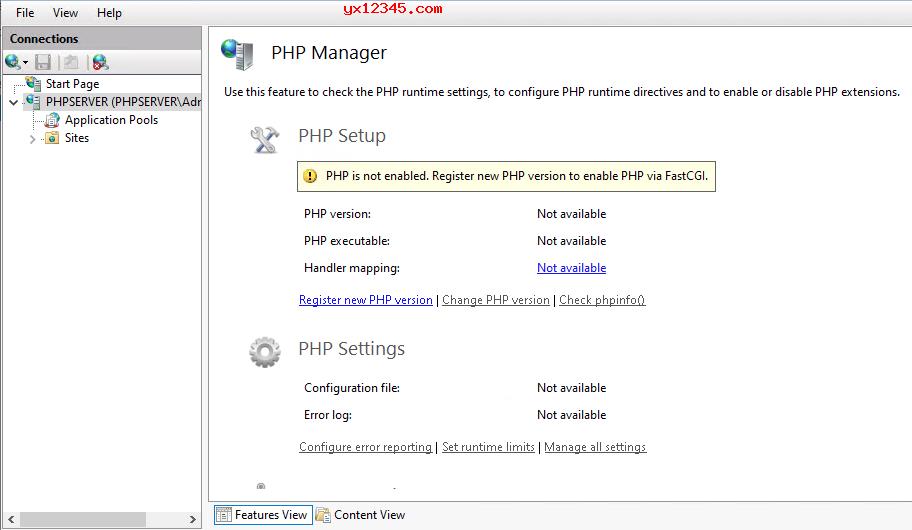The image size is (912, 530).
Task: Click the Save Connections floppy disk icon
Action: pyautogui.click(x=43, y=62)
